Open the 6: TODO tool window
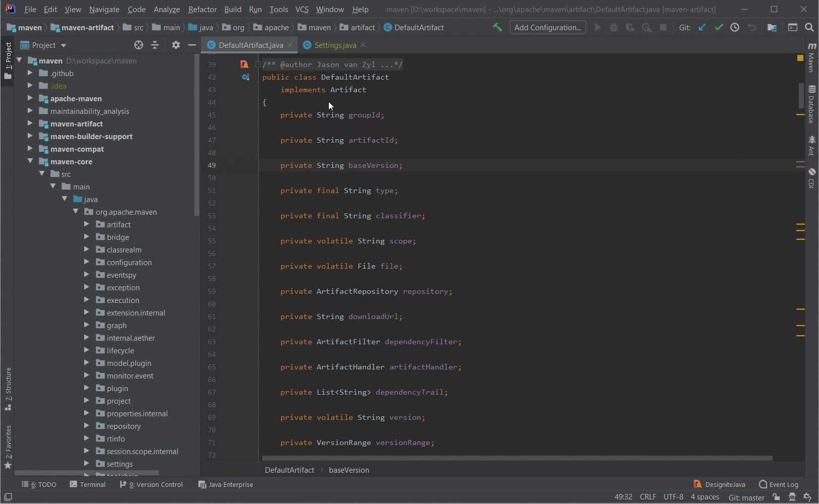The width and height of the screenshot is (819, 504). click(x=39, y=484)
